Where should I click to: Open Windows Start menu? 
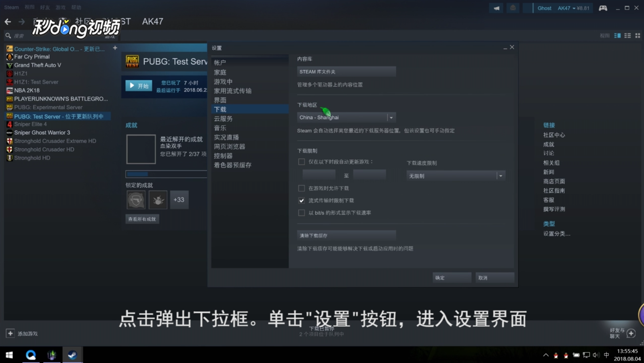click(x=9, y=355)
